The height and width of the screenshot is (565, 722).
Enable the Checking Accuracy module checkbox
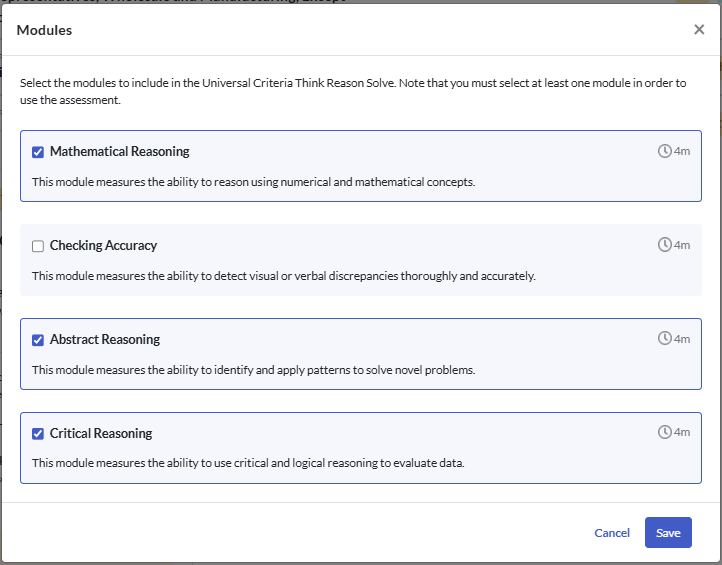(38, 246)
